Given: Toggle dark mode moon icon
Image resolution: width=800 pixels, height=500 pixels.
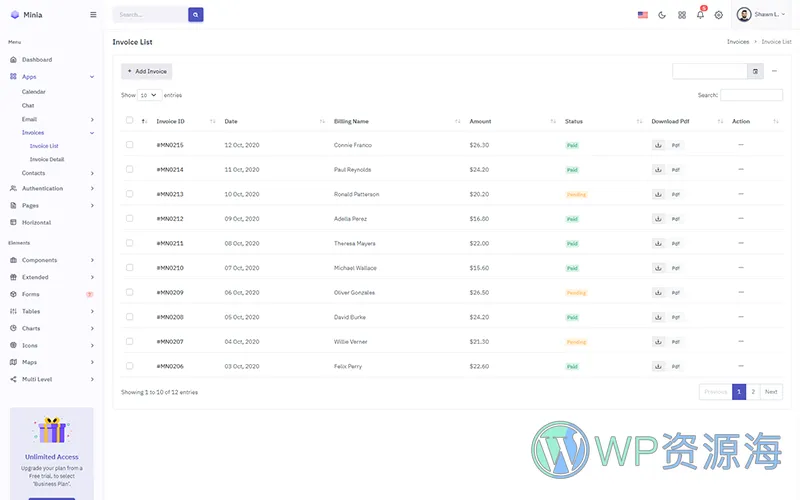Looking at the screenshot, I should click(x=662, y=15).
